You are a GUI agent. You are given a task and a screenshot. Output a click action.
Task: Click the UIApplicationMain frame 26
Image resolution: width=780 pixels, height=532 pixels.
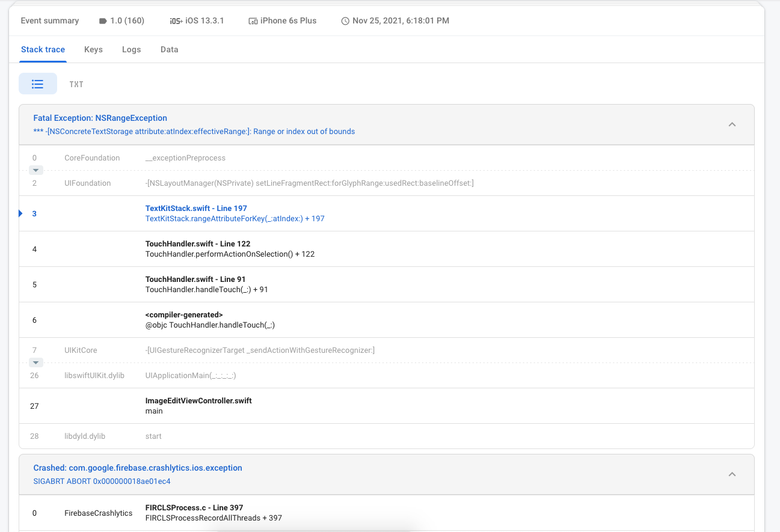click(x=387, y=376)
